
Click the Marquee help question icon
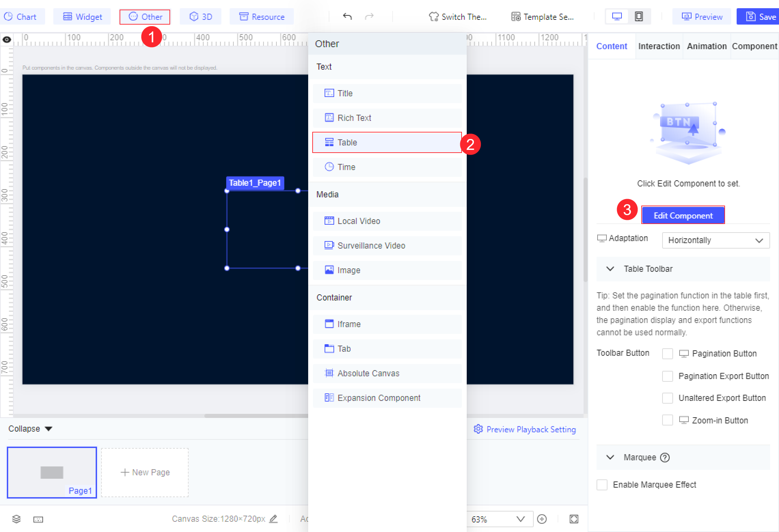665,457
